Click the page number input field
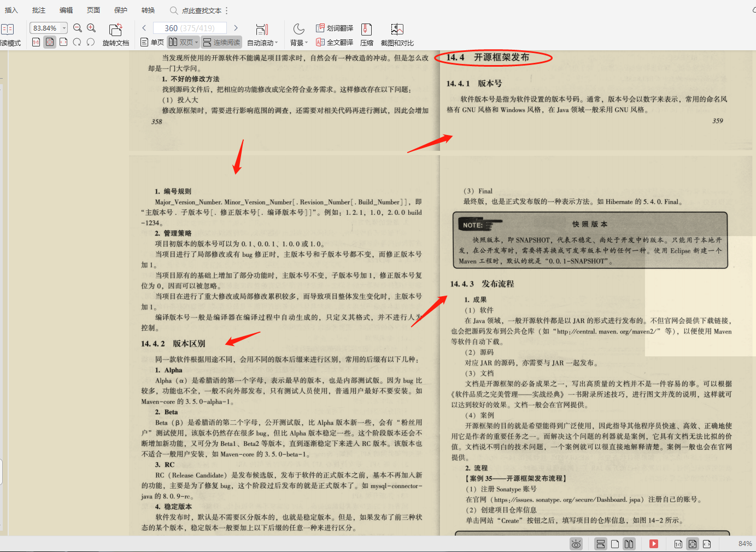Viewport: 756px width, 552px height. (x=190, y=27)
